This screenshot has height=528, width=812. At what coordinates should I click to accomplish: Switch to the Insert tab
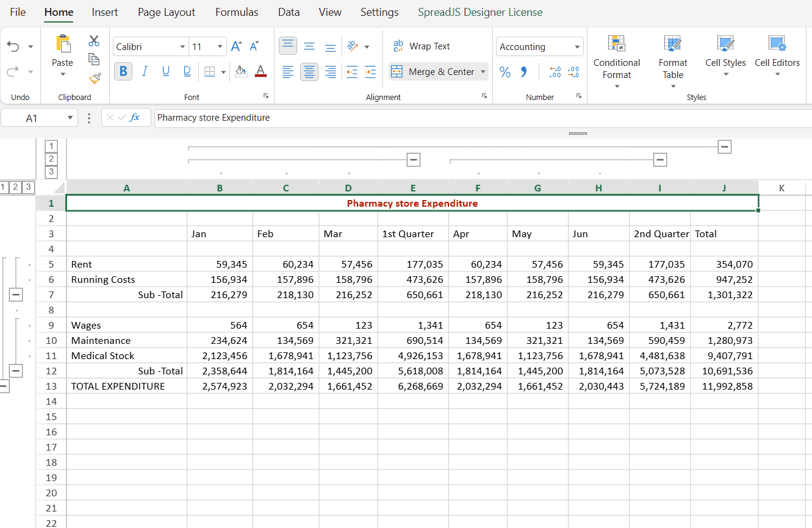[x=105, y=12]
